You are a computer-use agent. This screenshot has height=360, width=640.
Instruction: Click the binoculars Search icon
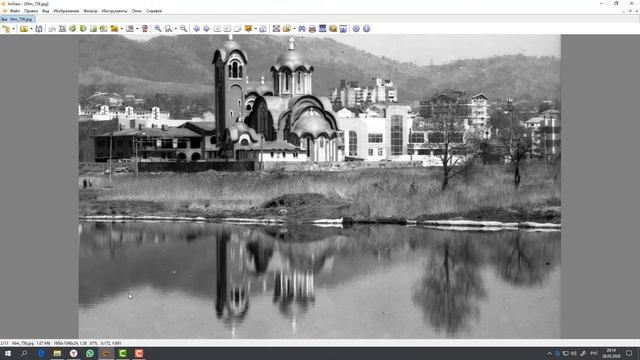[302, 29]
